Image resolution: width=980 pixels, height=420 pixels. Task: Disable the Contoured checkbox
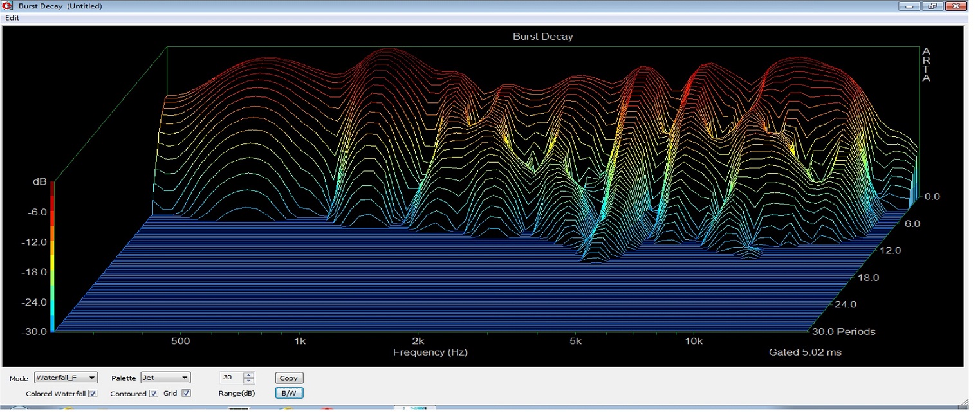[153, 393]
